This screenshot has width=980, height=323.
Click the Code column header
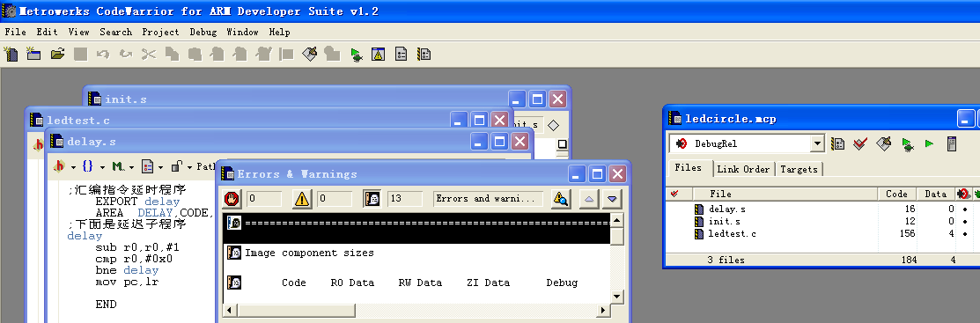(896, 195)
